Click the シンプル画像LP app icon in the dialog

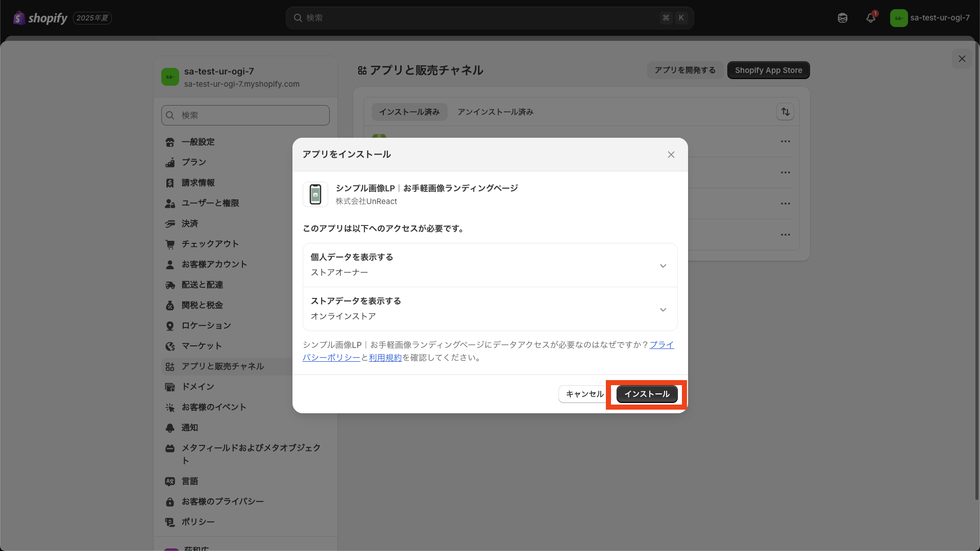(315, 194)
